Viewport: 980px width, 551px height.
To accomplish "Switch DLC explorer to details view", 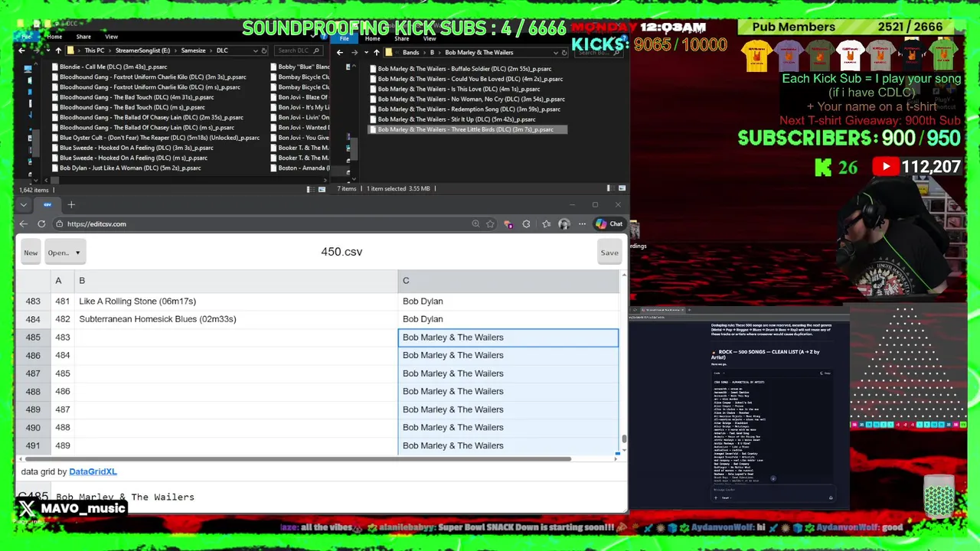I will [309, 189].
